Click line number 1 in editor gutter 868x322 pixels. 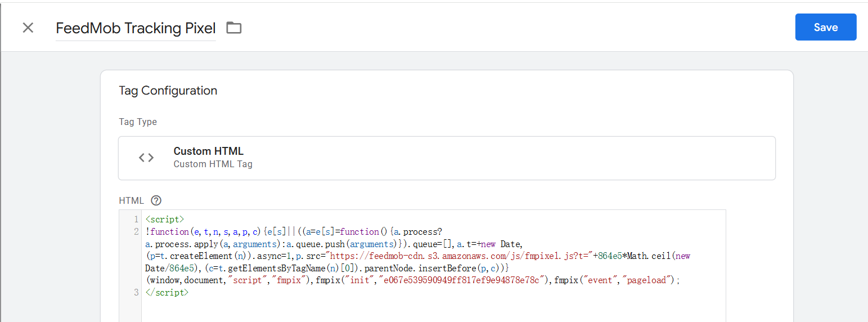pyautogui.click(x=136, y=219)
